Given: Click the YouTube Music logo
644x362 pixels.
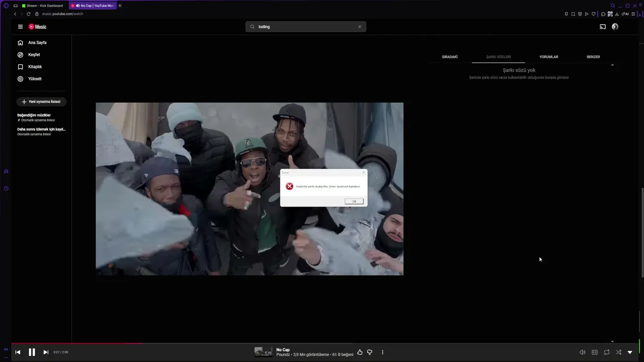Looking at the screenshot, I should coord(37,27).
